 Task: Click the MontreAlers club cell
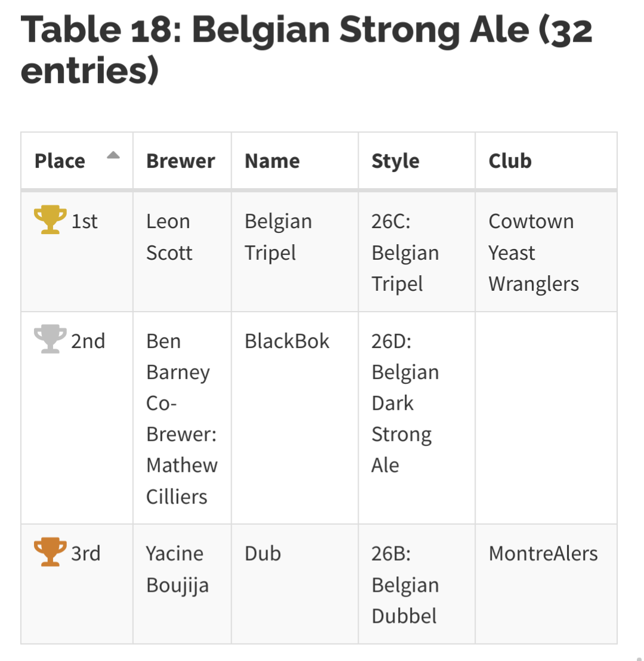click(x=543, y=554)
